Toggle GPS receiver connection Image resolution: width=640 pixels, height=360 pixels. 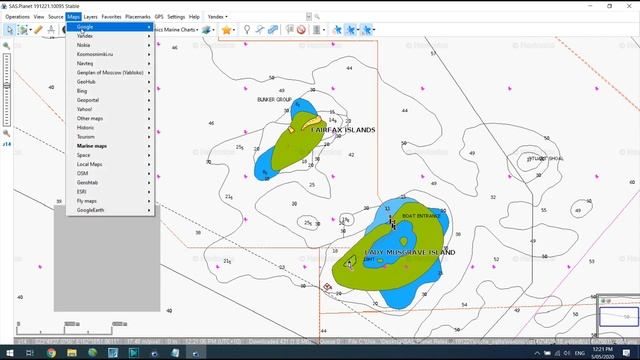click(337, 29)
